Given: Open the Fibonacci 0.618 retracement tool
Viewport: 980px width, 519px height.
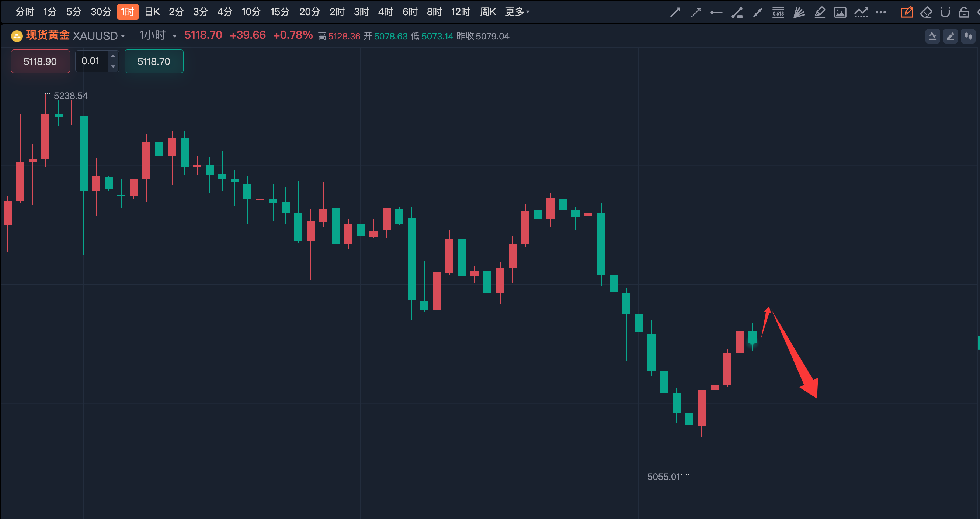Looking at the screenshot, I should pyautogui.click(x=778, y=12).
